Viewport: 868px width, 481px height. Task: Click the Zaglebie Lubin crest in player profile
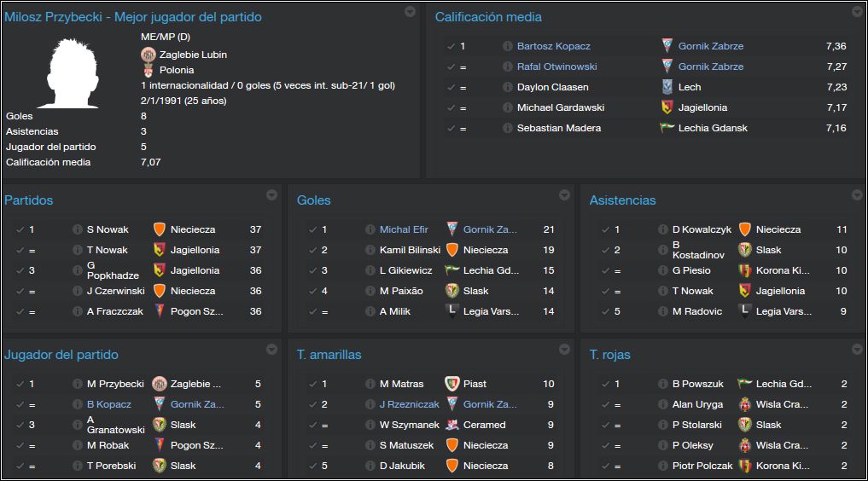click(149, 55)
